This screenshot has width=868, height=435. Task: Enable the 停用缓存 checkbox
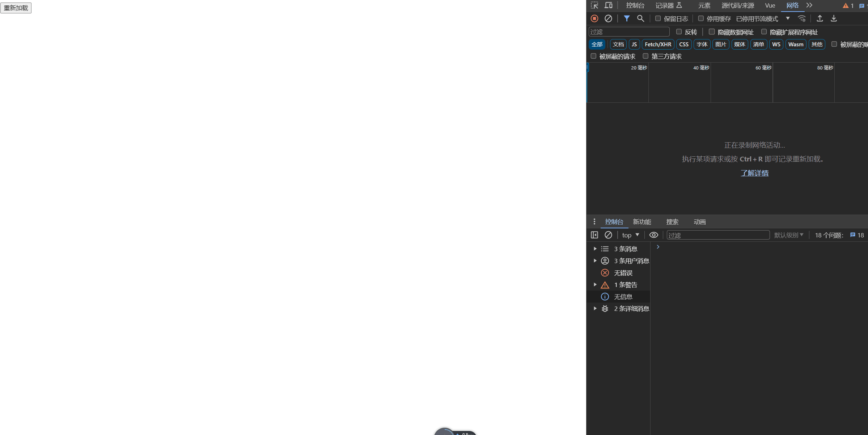point(701,18)
